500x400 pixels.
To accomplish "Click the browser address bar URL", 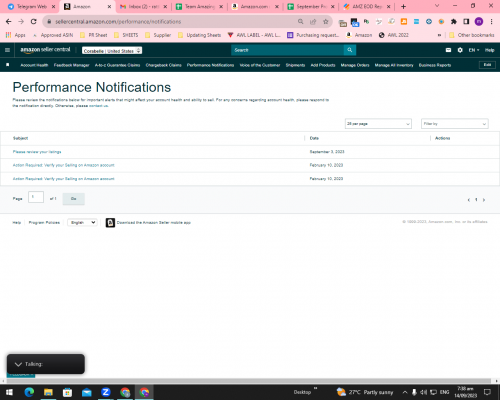I will point(118,22).
